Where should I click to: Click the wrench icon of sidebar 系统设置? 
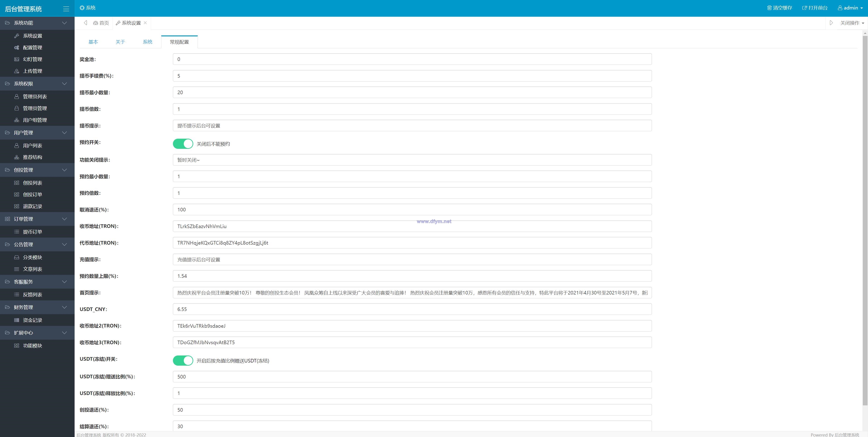(x=17, y=36)
